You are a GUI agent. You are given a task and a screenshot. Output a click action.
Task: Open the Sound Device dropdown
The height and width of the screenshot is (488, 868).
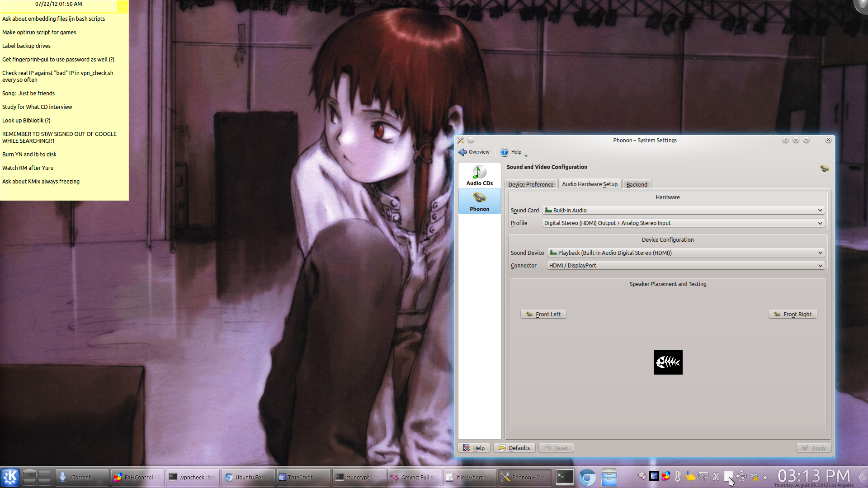[x=685, y=253]
